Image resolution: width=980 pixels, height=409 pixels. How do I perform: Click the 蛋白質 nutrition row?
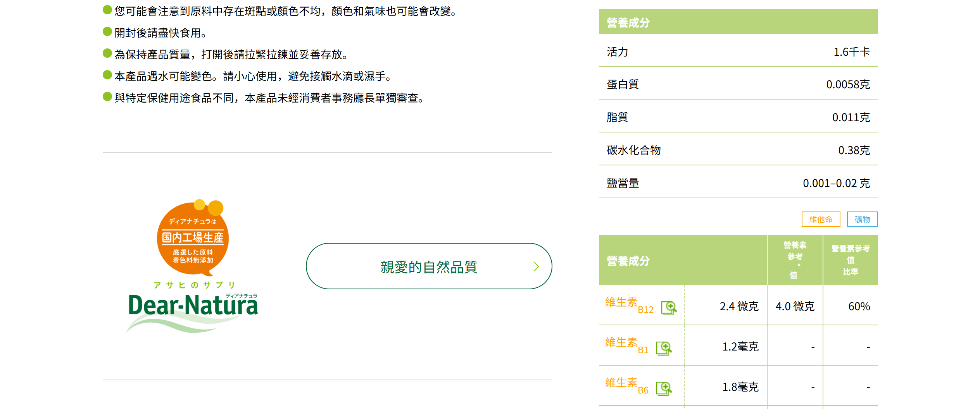coord(738,84)
